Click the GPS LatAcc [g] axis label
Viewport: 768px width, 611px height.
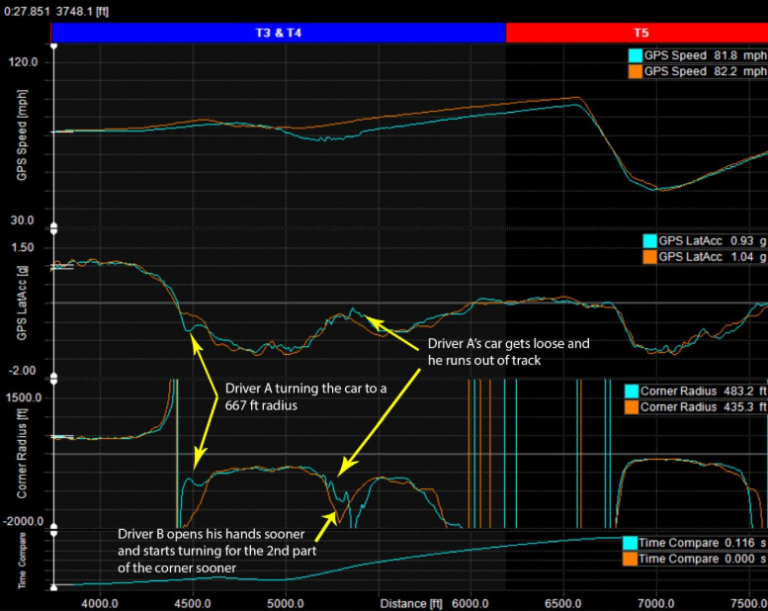coord(22,303)
